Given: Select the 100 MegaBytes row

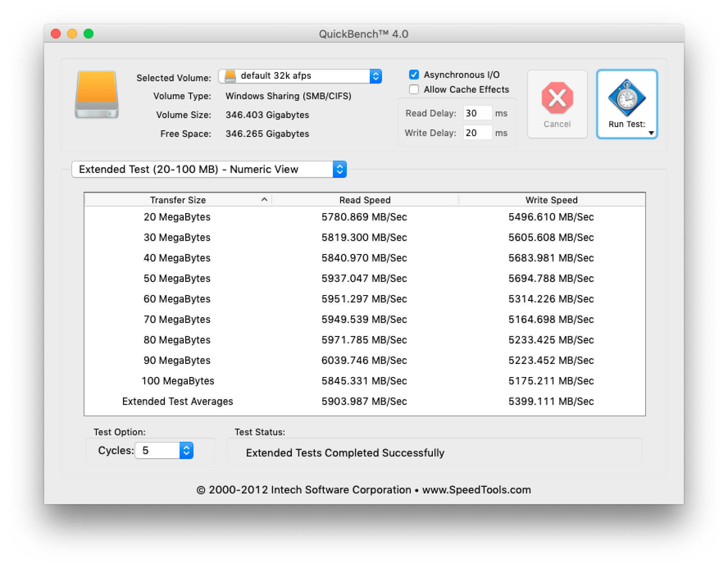Looking at the screenshot, I should [365, 381].
